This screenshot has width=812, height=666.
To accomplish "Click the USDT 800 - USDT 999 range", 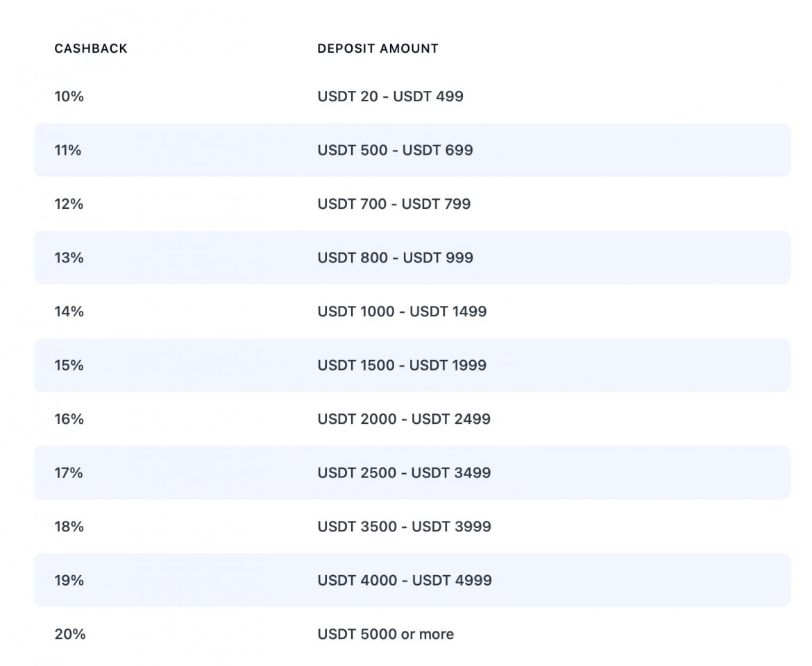I will [x=395, y=257].
